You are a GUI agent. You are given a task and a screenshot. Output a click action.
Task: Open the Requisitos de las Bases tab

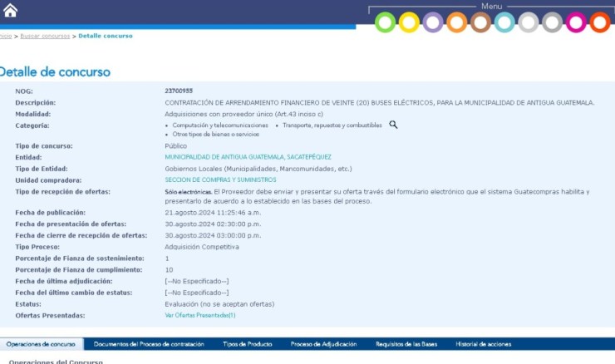[406, 344]
